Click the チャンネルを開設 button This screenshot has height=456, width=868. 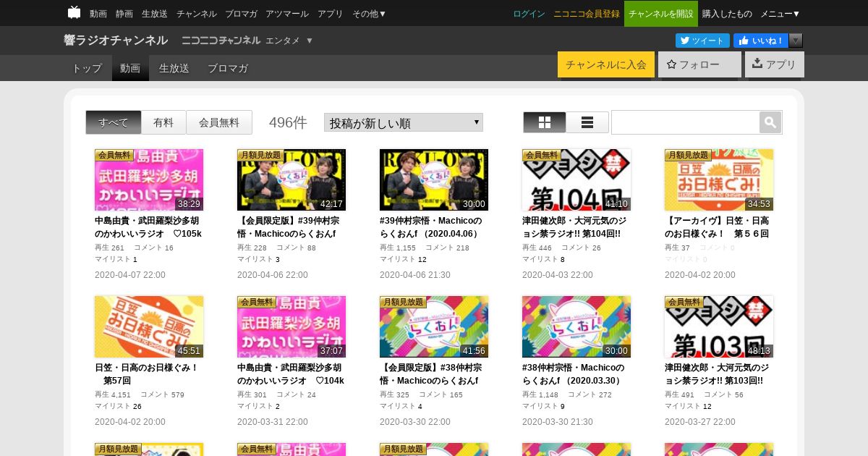click(661, 14)
